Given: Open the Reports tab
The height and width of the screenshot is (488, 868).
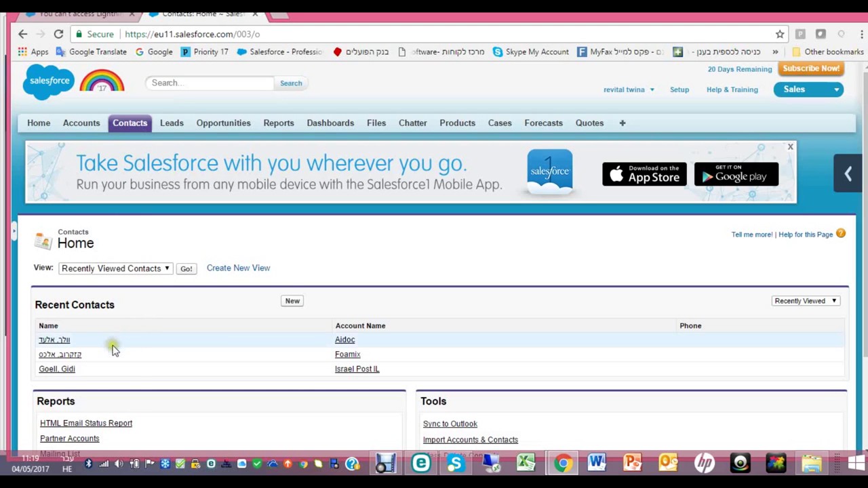Looking at the screenshot, I should (x=279, y=123).
